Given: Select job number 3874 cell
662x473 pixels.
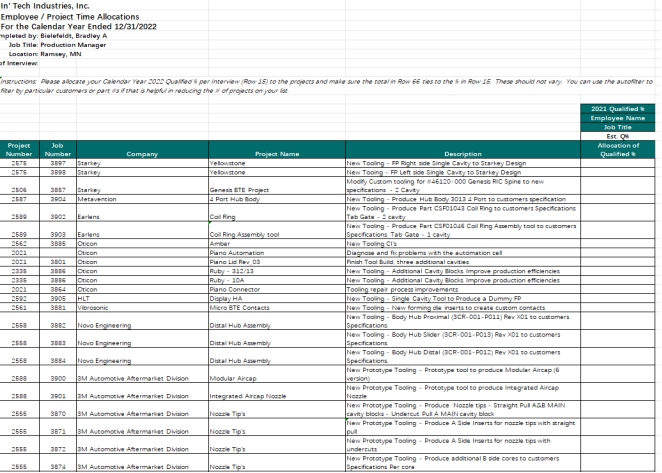Looking at the screenshot, I should coord(58,463).
